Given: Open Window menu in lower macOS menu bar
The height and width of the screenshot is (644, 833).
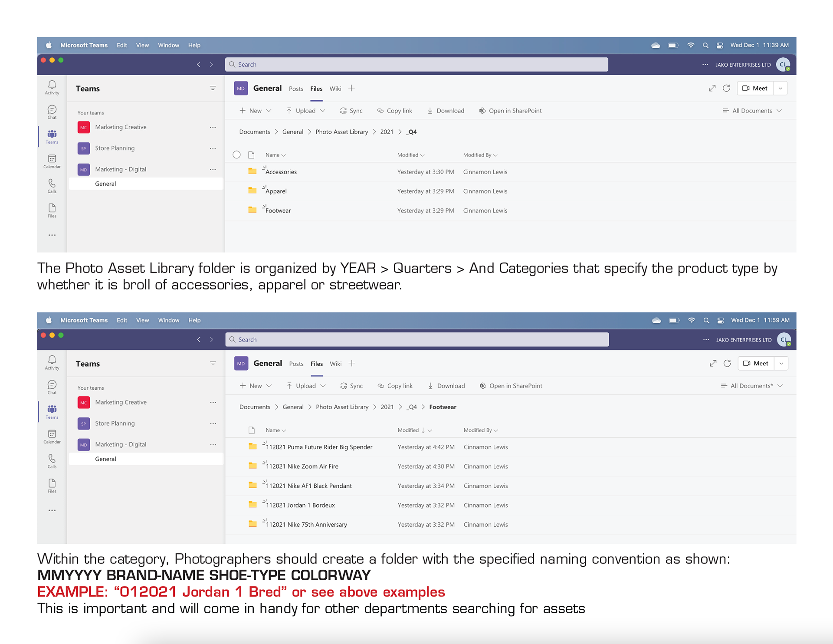Looking at the screenshot, I should tap(169, 320).
